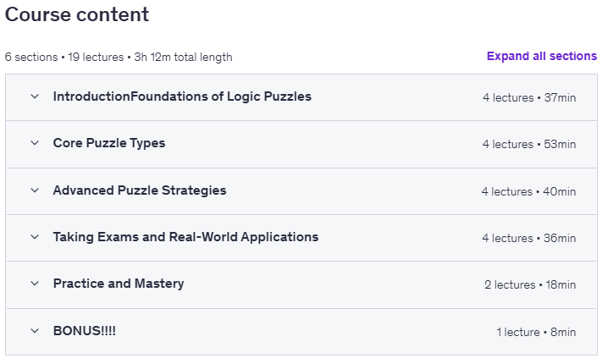Select Taking Exams and Real-World Applications title
This screenshot has width=602, height=364.
[x=185, y=237]
